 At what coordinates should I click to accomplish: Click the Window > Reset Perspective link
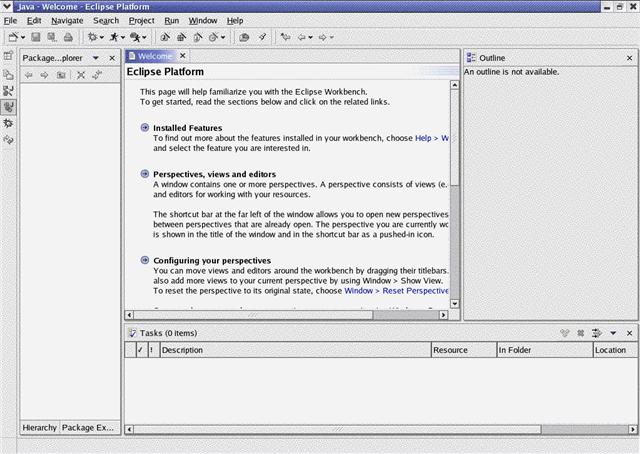[396, 290]
